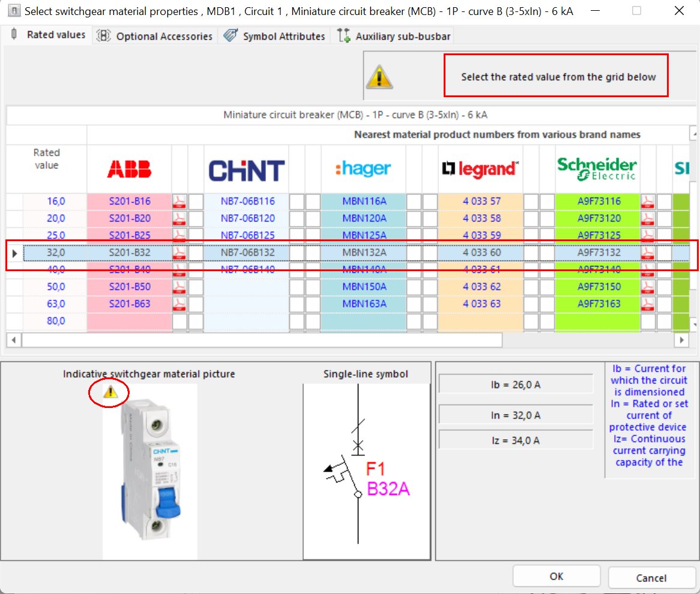700x594 pixels.
Task: Open PDF datasheet for Schneider A9F73163
Action: pyautogui.click(x=647, y=304)
